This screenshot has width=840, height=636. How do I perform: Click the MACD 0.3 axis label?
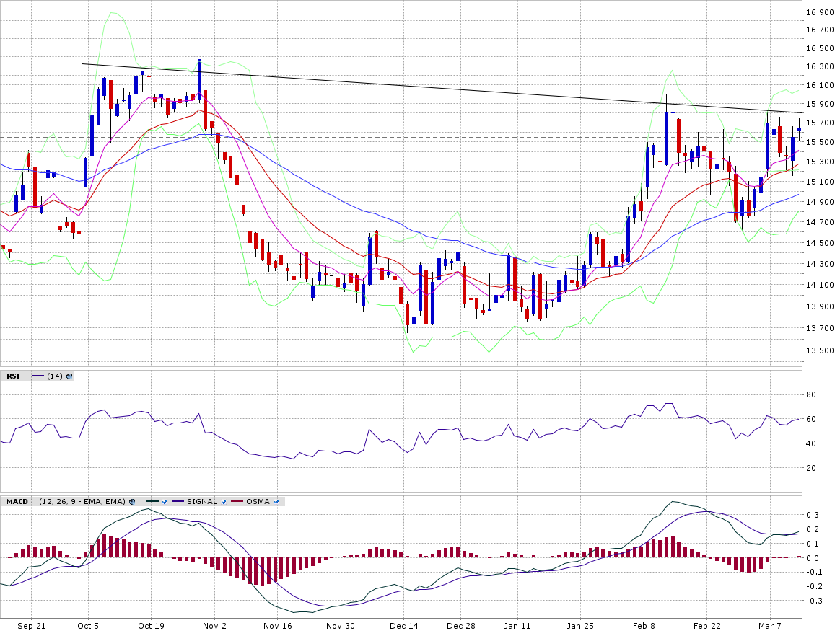coord(813,515)
